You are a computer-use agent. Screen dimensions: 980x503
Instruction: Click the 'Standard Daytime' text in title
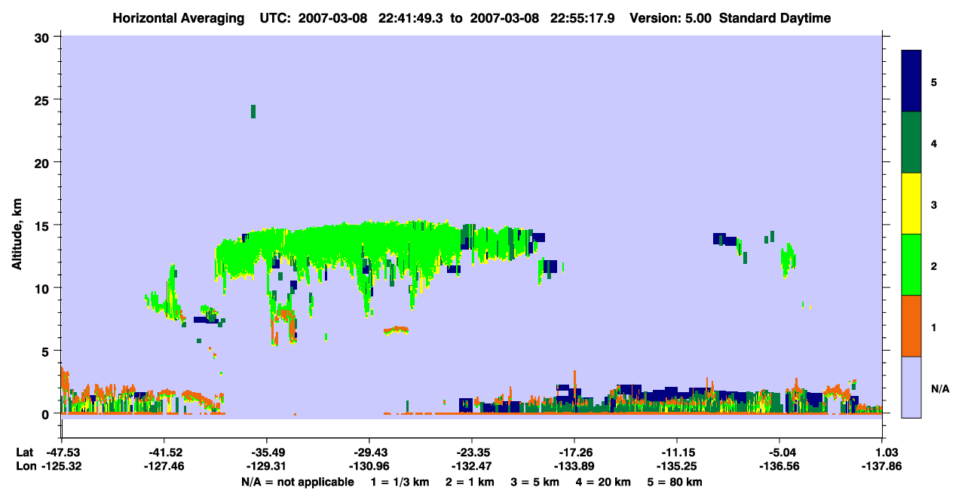pos(775,18)
